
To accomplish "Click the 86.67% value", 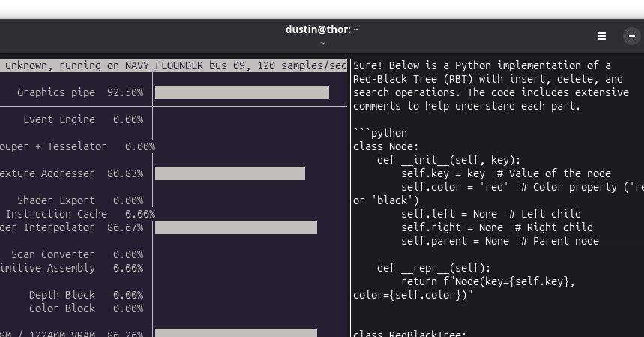I will pyautogui.click(x=125, y=227).
